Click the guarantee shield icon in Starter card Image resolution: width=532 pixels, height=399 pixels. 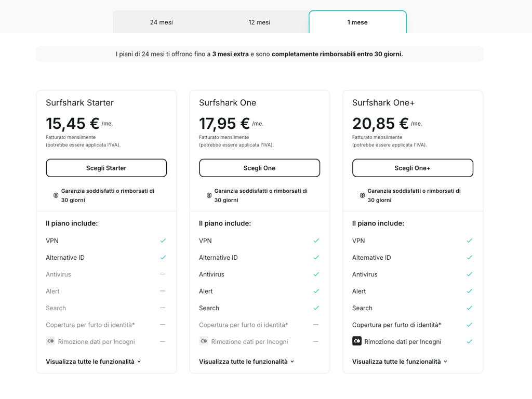click(x=56, y=195)
